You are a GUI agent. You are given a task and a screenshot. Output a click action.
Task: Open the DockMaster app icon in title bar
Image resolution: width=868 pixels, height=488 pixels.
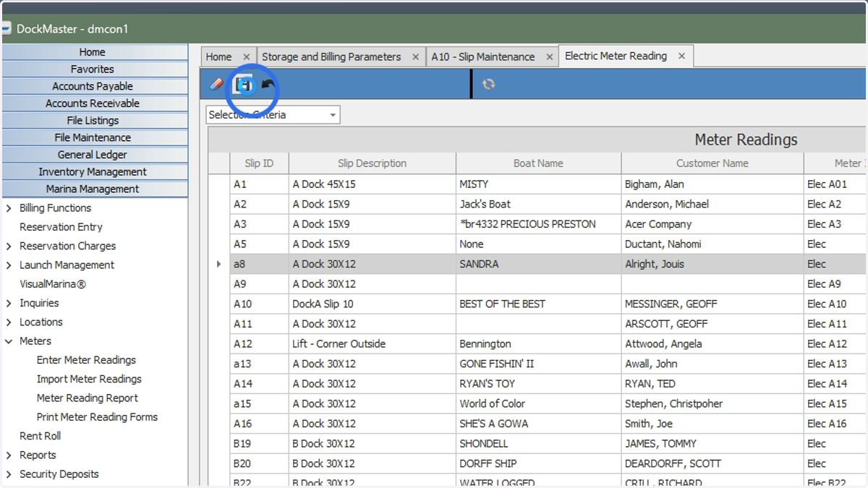point(7,30)
